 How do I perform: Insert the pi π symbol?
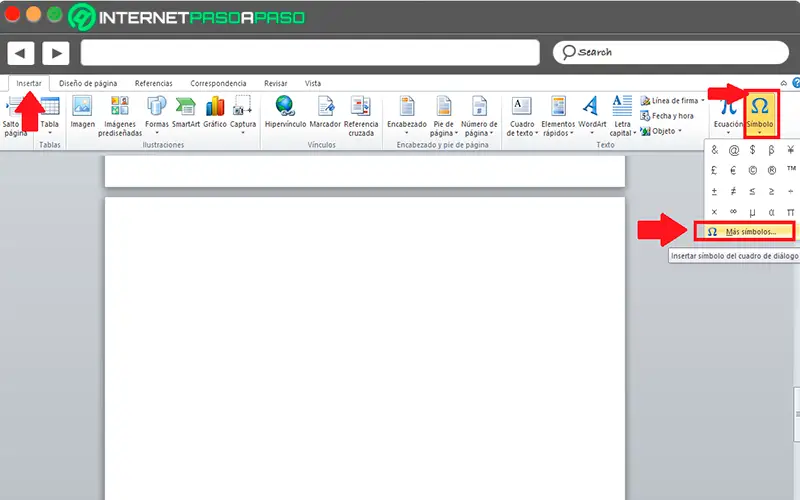(x=790, y=212)
